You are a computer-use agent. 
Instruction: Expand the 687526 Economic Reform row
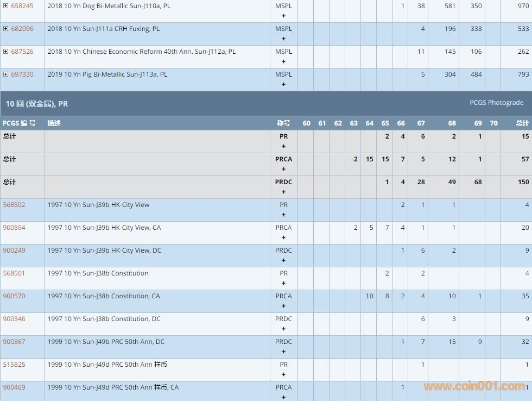coord(5,52)
